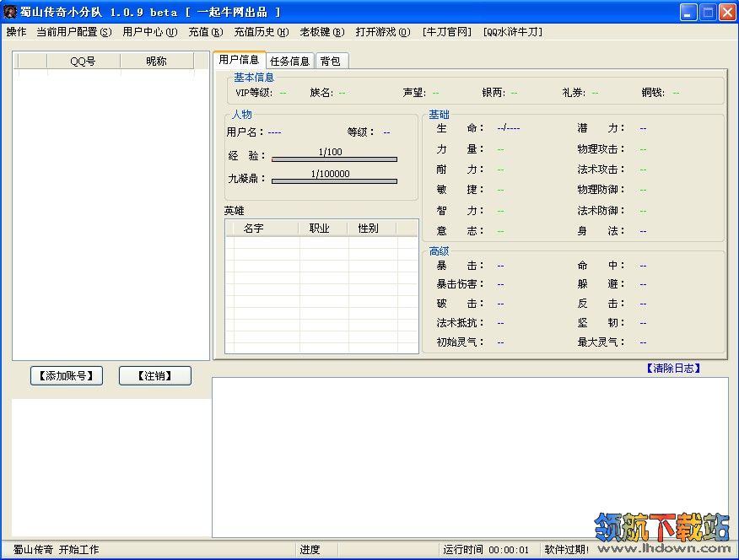Screen dimensions: 739x560
Task: Click the app icon in the title bar
Action: pos(10,12)
